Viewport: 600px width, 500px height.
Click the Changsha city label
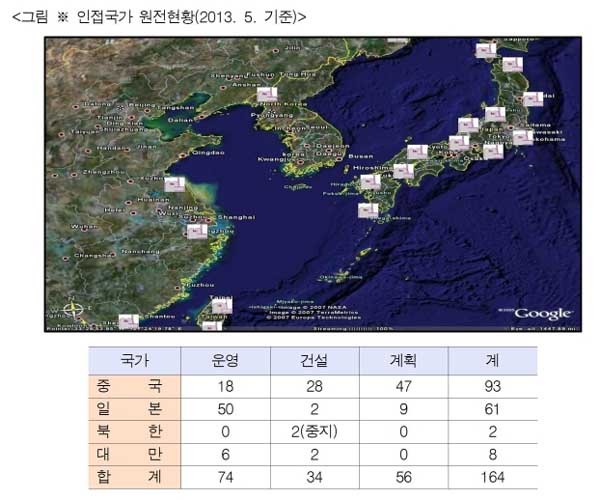point(94,255)
